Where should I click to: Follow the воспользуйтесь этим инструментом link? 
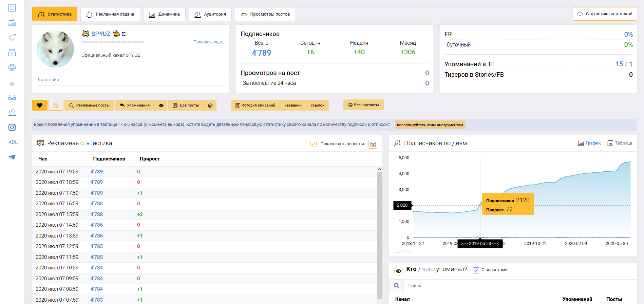tap(430, 125)
